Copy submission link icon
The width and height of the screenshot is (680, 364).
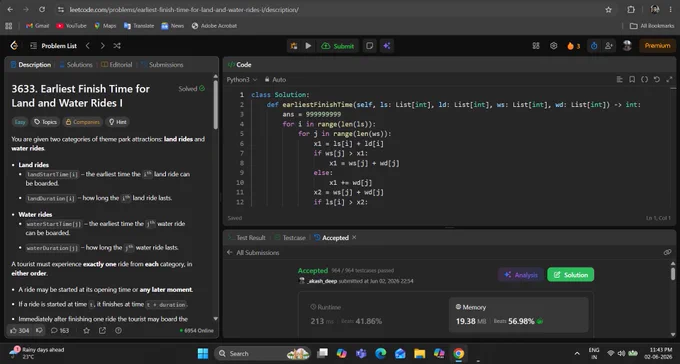(x=667, y=253)
